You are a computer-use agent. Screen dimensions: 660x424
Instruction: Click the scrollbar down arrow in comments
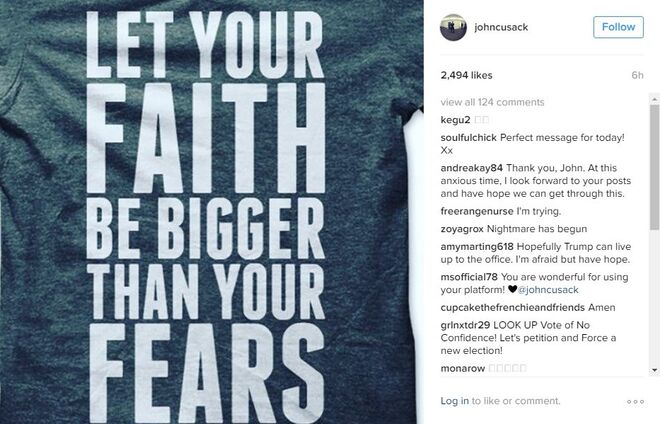pos(655,370)
